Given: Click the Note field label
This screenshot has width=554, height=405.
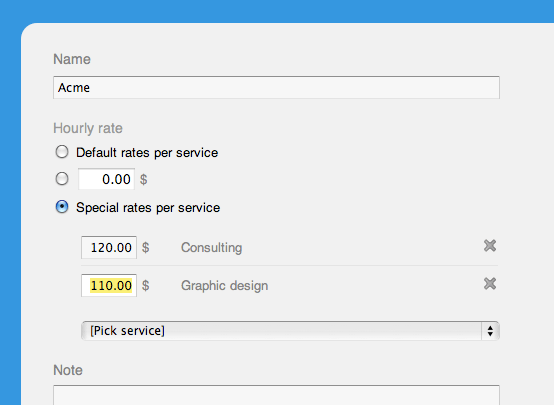Looking at the screenshot, I should pyautogui.click(x=68, y=370).
